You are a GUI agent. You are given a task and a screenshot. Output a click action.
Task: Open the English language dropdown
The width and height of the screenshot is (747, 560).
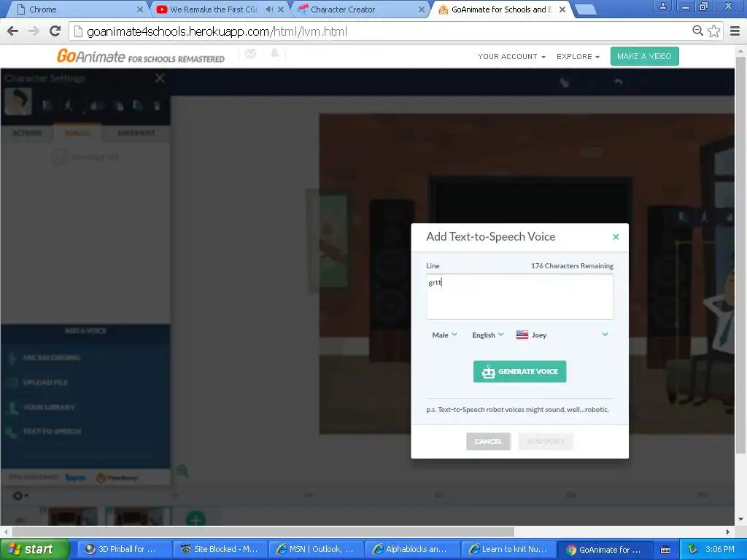click(x=487, y=335)
